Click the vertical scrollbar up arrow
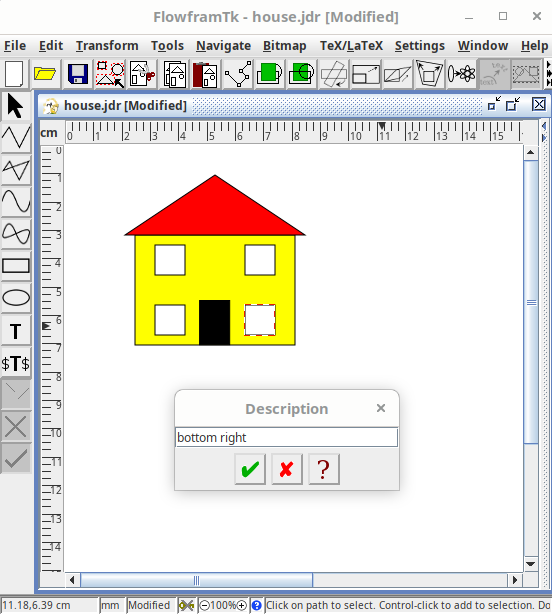552x616 pixels. click(x=531, y=152)
